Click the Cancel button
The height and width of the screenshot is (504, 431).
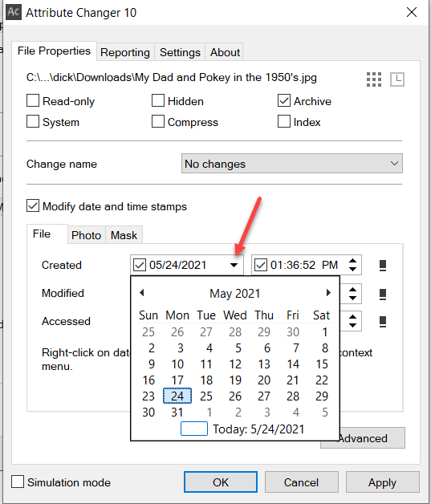pyautogui.click(x=302, y=482)
